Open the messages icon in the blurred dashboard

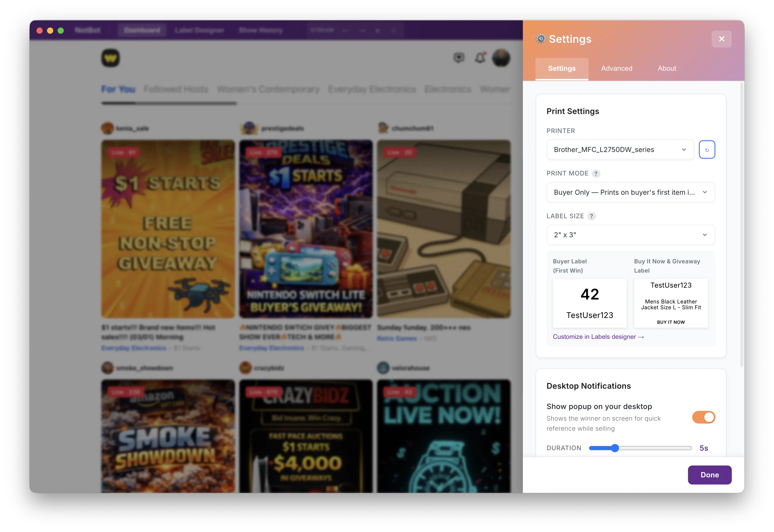459,58
